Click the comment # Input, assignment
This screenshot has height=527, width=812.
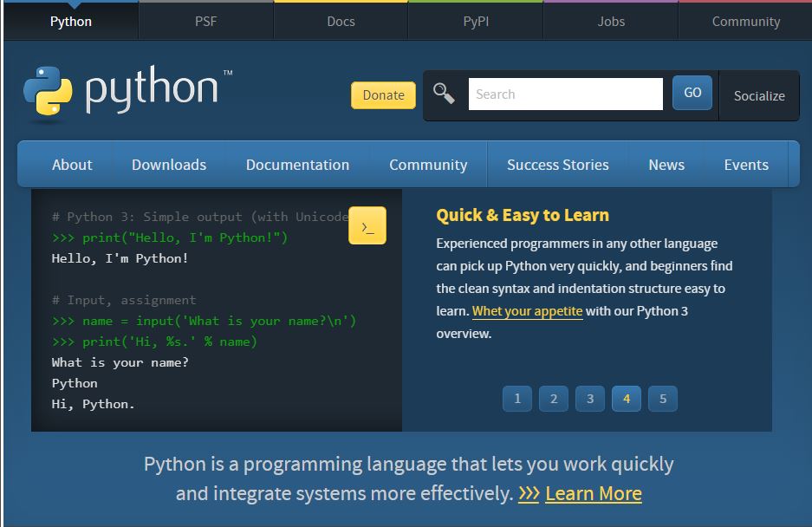pyautogui.click(x=124, y=300)
